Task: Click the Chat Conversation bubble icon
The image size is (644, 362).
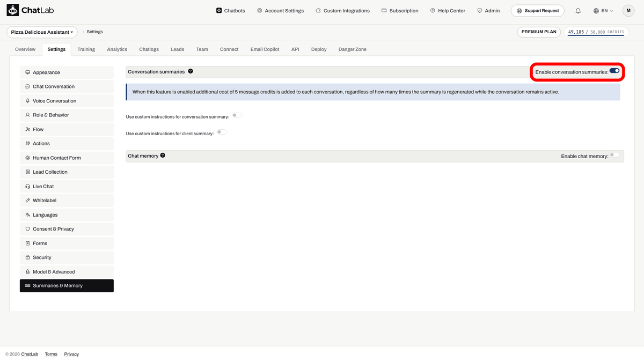Action: coord(27,86)
